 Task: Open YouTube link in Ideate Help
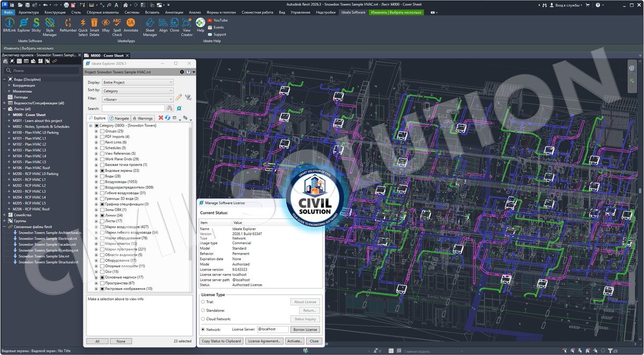click(217, 20)
